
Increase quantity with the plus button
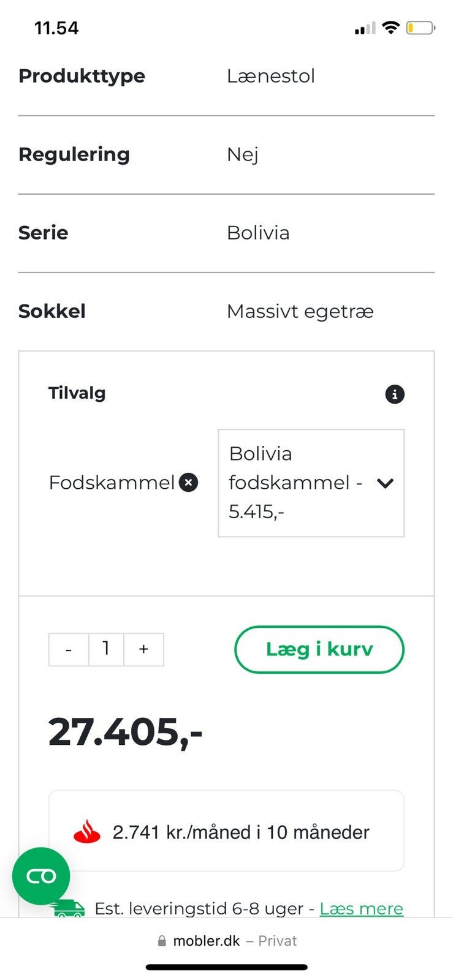(x=143, y=649)
